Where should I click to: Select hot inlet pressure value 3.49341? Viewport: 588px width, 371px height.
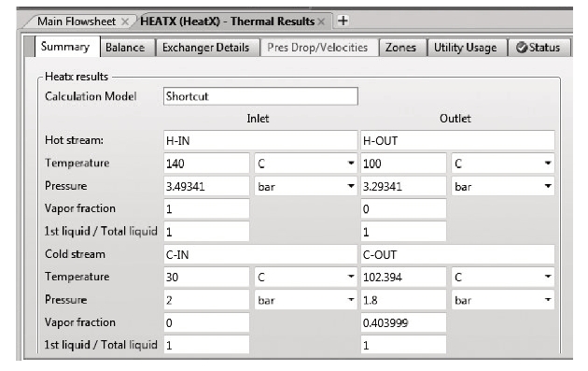click(206, 186)
